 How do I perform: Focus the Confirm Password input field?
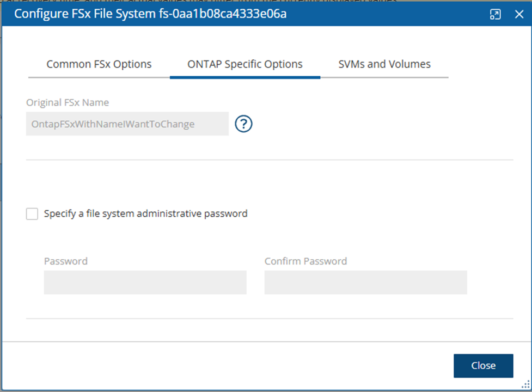365,283
